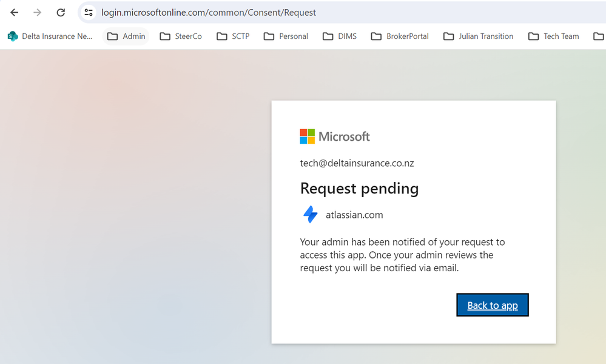606x364 pixels.
Task: Click the Microsoft logo in the dialog
Action: pos(335,136)
